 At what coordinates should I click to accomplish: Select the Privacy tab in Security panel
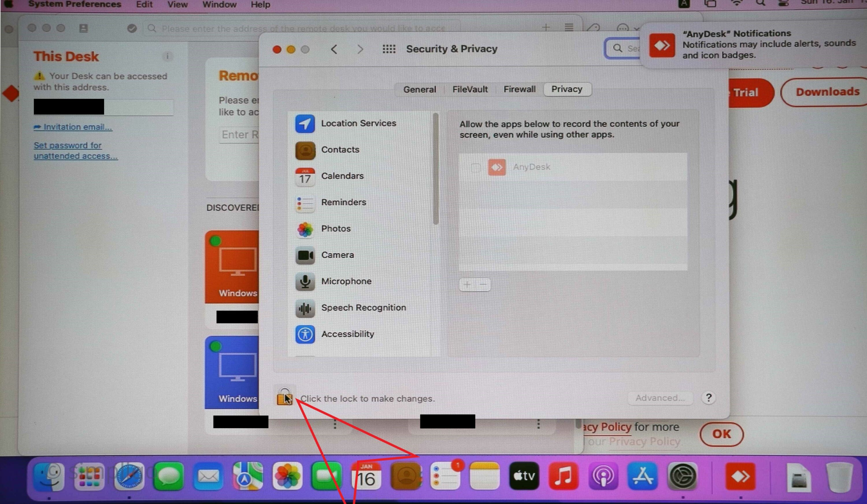tap(567, 89)
